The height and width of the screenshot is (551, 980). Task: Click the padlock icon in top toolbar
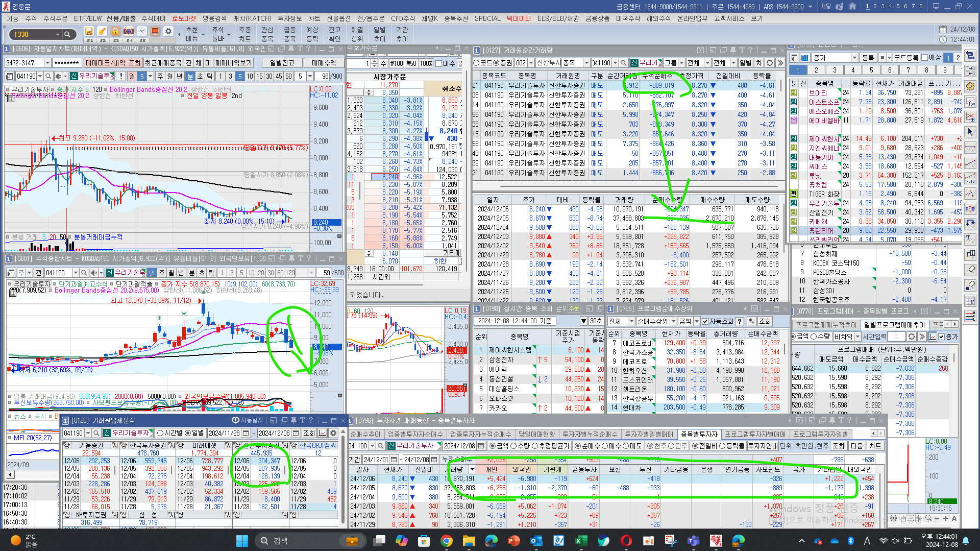click(115, 32)
